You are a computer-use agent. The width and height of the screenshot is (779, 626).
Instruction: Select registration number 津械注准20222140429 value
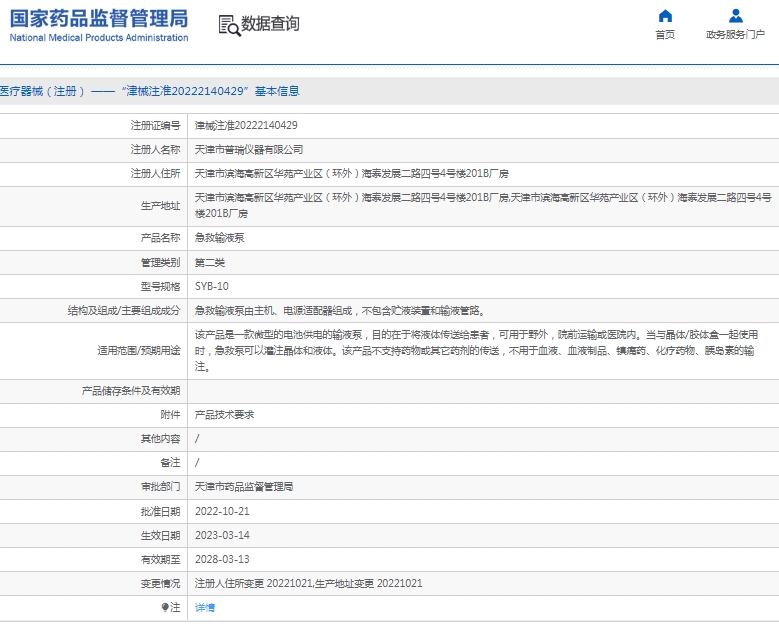pos(246,125)
